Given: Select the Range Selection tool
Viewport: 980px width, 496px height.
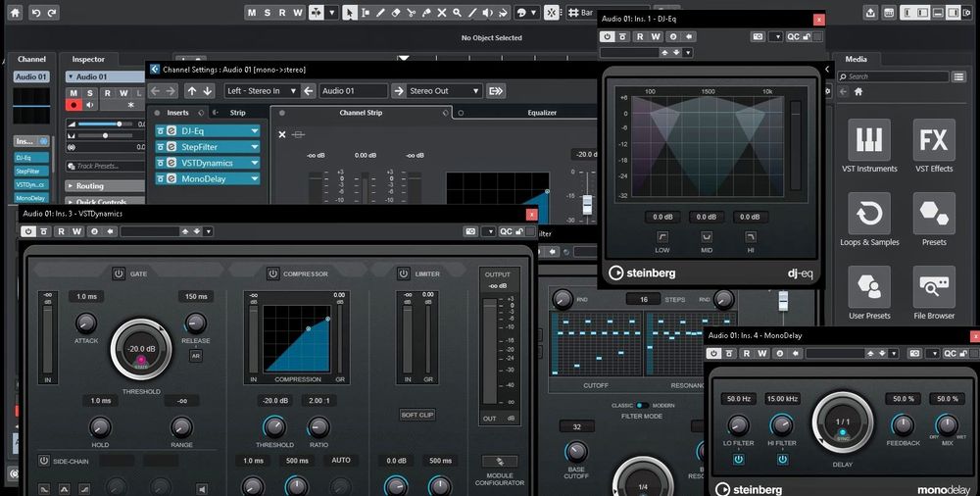Looking at the screenshot, I should (365, 13).
